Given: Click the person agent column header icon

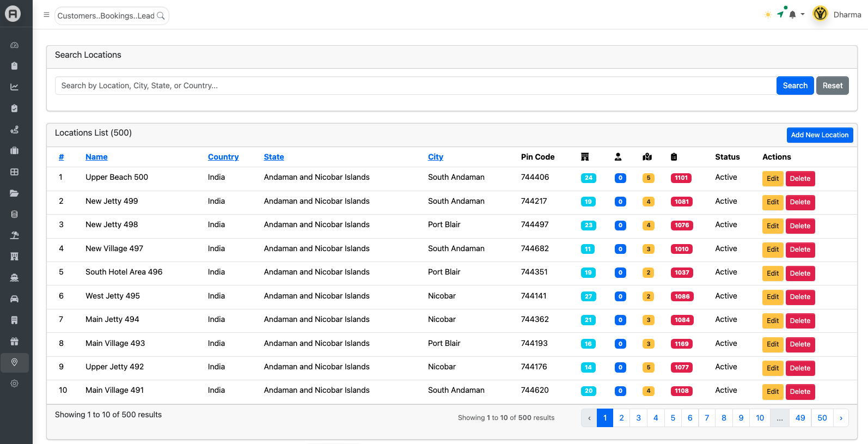Looking at the screenshot, I should 618,157.
